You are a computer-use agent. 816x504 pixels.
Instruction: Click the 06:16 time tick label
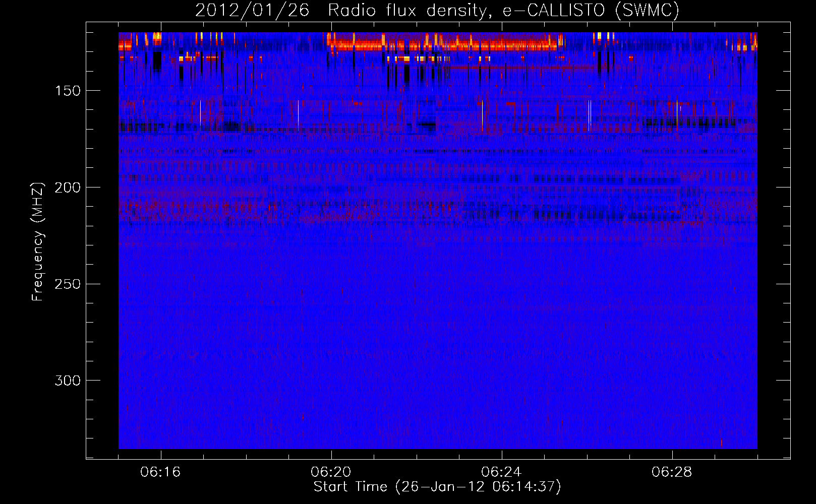(x=160, y=472)
